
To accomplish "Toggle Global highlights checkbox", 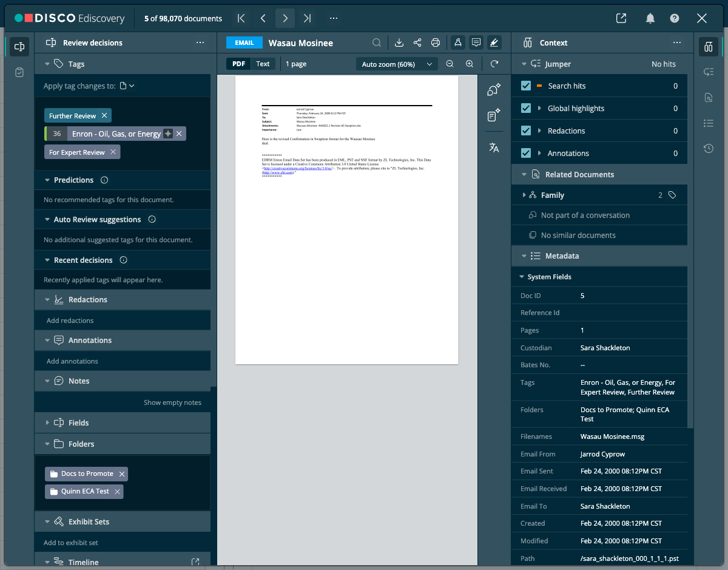I will click(x=526, y=108).
